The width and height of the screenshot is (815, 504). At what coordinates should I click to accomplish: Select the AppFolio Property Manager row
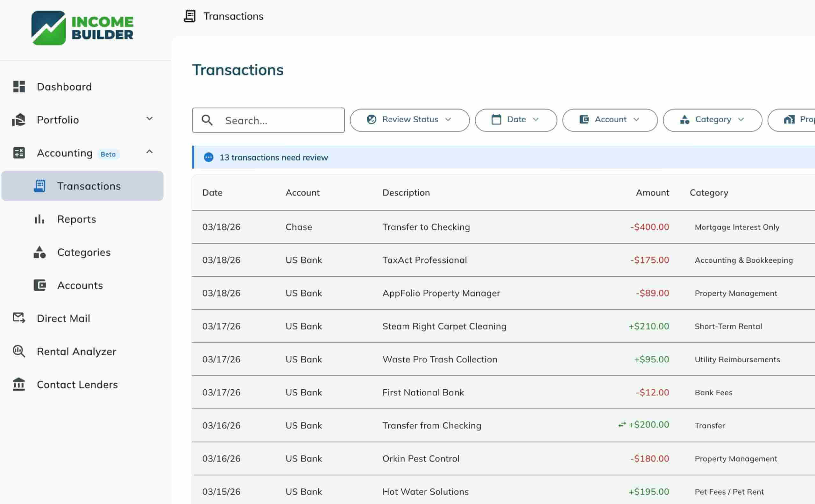coord(503,293)
